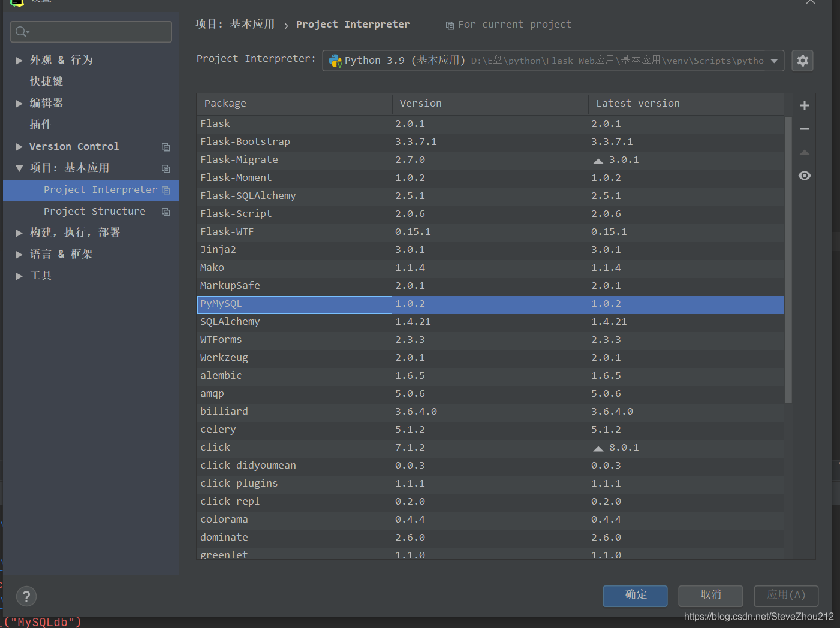Toggle show early releases eye icon
The image size is (840, 628).
(x=805, y=176)
